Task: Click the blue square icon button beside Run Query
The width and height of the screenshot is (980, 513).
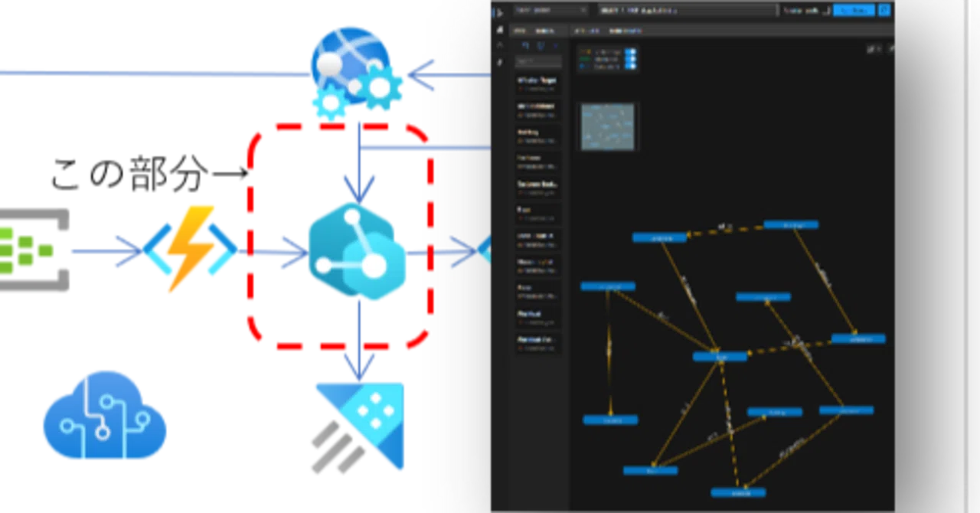Action: [x=885, y=11]
